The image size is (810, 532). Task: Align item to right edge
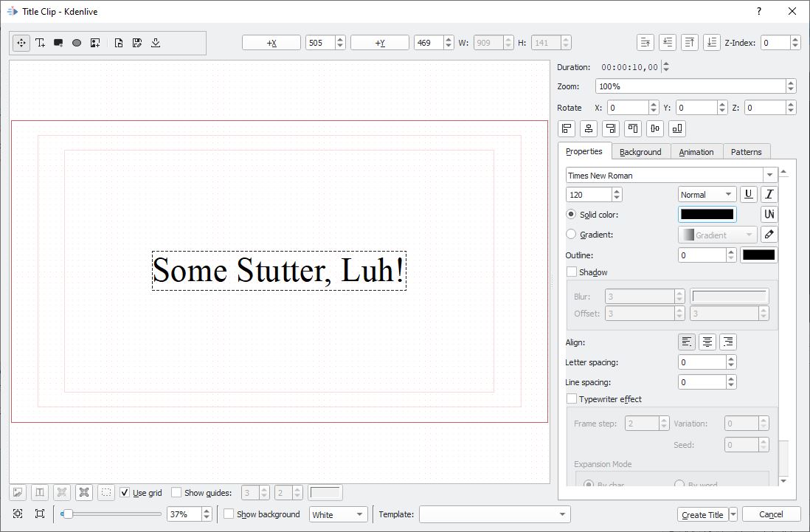611,128
